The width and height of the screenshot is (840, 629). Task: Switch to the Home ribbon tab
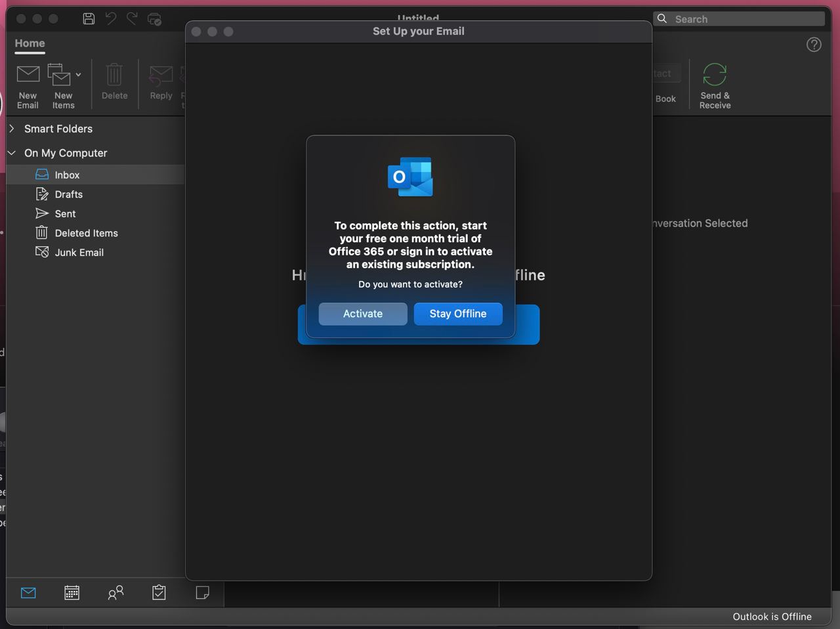coord(30,43)
